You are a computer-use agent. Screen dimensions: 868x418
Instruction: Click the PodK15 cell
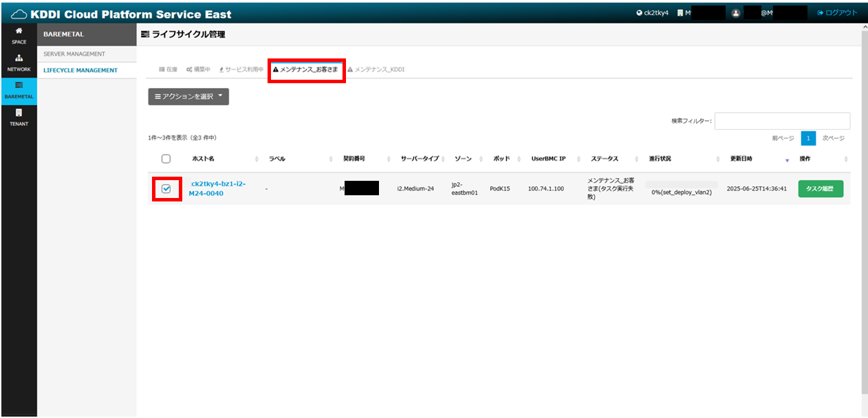500,188
